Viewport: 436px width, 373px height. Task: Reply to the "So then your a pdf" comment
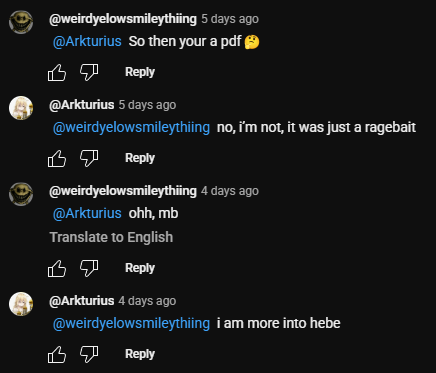[140, 72]
